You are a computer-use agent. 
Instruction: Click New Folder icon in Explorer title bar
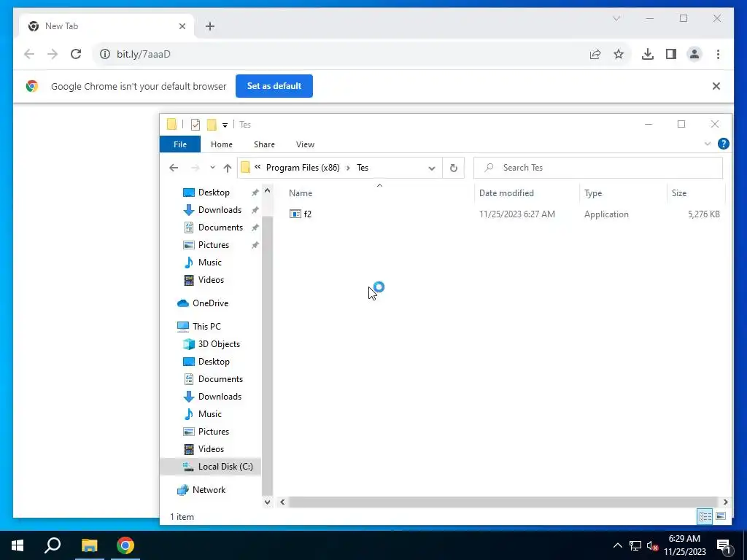212,125
